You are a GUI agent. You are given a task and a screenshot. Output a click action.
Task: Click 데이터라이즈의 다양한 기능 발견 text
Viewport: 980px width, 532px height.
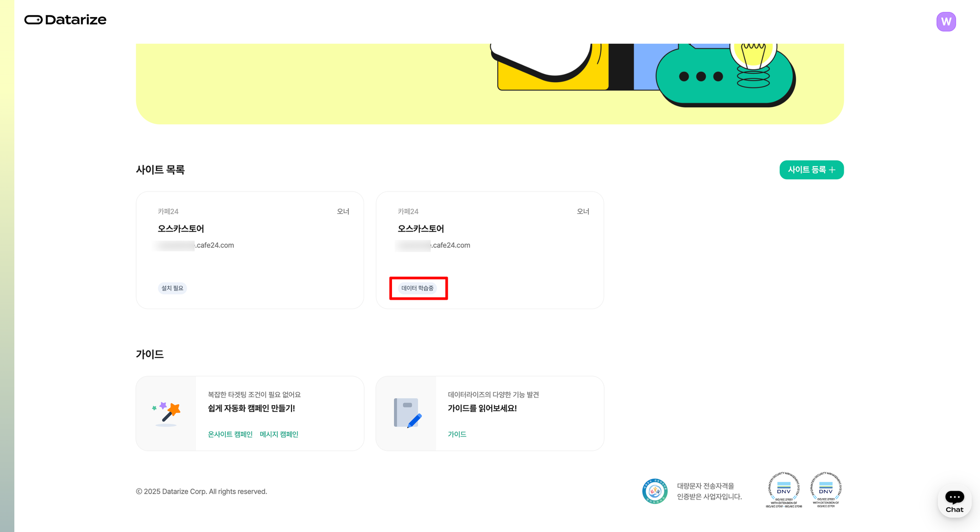[x=493, y=394]
